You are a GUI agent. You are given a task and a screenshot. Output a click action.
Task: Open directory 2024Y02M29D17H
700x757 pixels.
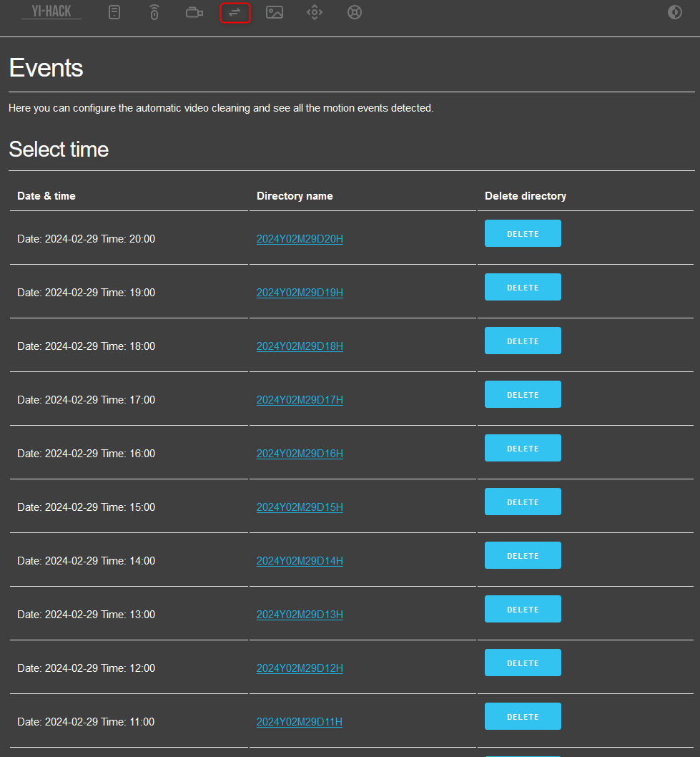coord(300,400)
